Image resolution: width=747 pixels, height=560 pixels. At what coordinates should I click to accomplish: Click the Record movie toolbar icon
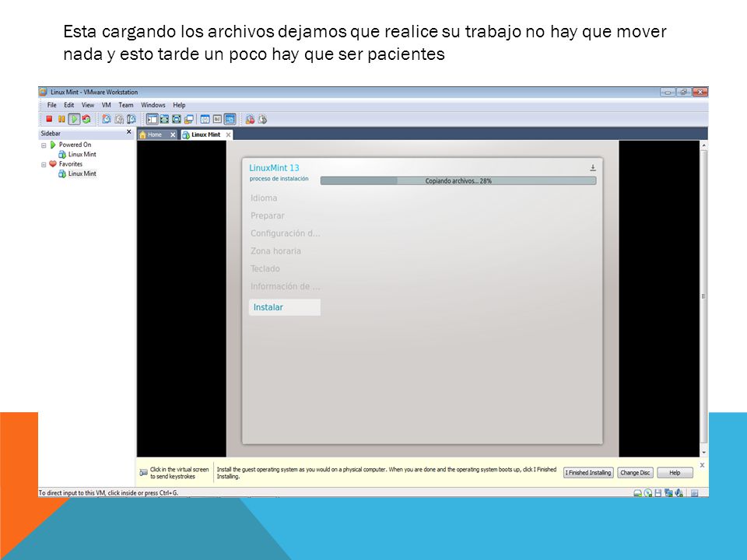tap(250, 119)
